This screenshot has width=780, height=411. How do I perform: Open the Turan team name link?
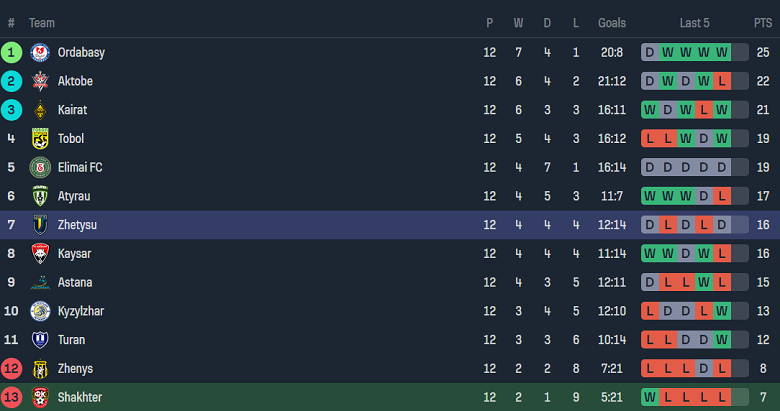tap(72, 340)
